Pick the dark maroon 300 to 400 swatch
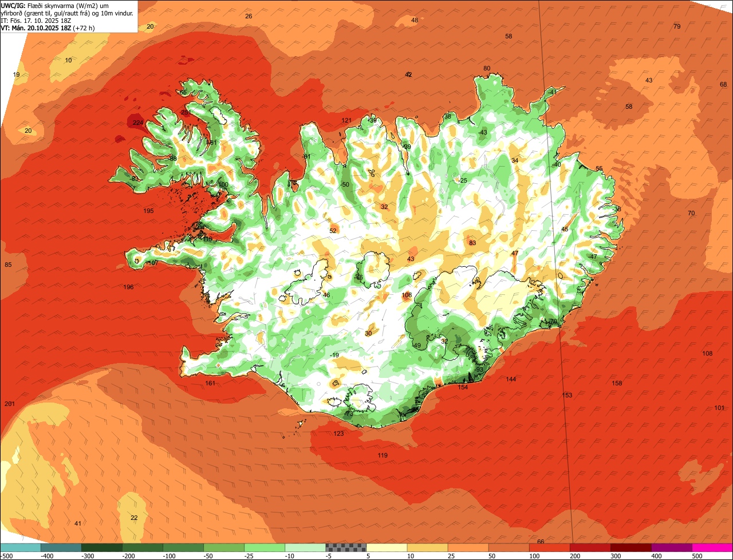Screen dimensions: 733x560 coord(630,547)
